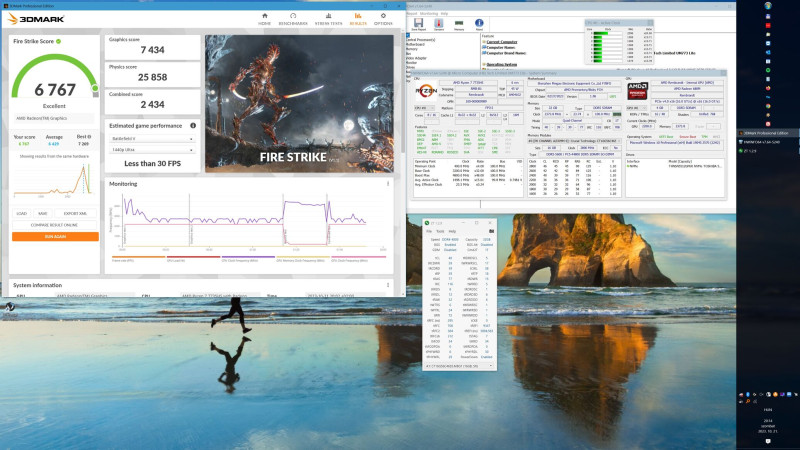
Task: Open the Benchmarks section in 3DMark
Action: pyautogui.click(x=293, y=19)
